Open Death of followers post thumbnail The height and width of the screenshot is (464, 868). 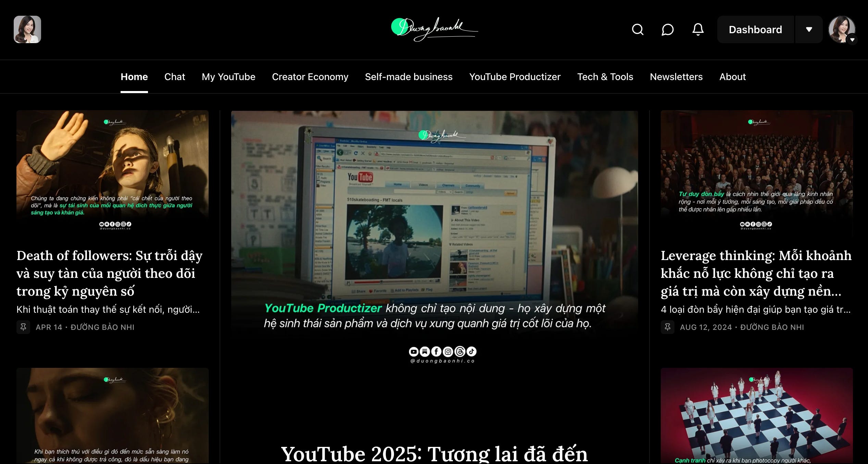[x=112, y=174]
